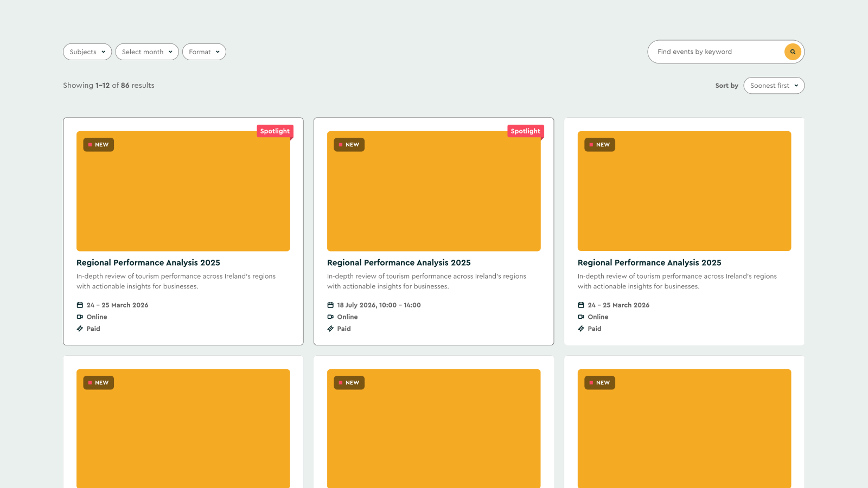Click the "In-depth review" description on the 18 July card
The image size is (868, 488).
(426, 281)
